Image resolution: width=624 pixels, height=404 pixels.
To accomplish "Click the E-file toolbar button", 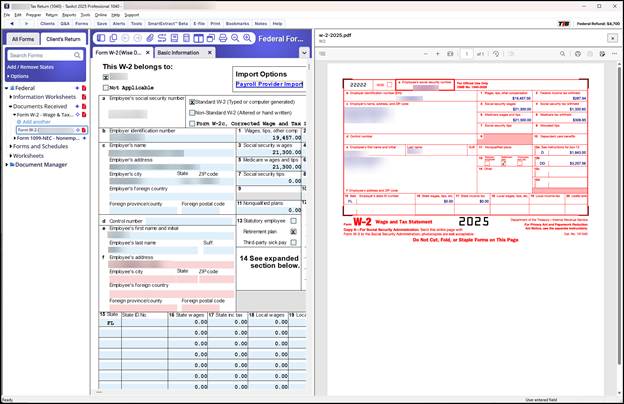I will (199, 23).
